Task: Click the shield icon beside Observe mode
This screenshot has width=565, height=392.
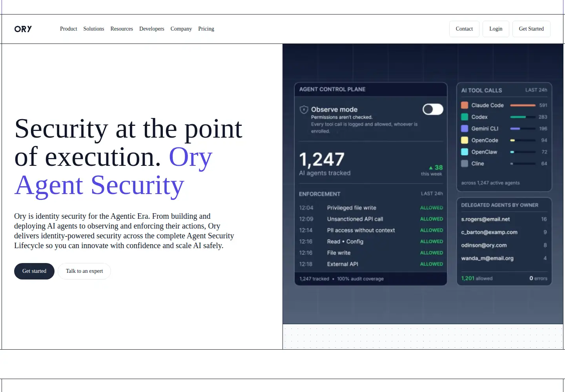Action: [304, 110]
